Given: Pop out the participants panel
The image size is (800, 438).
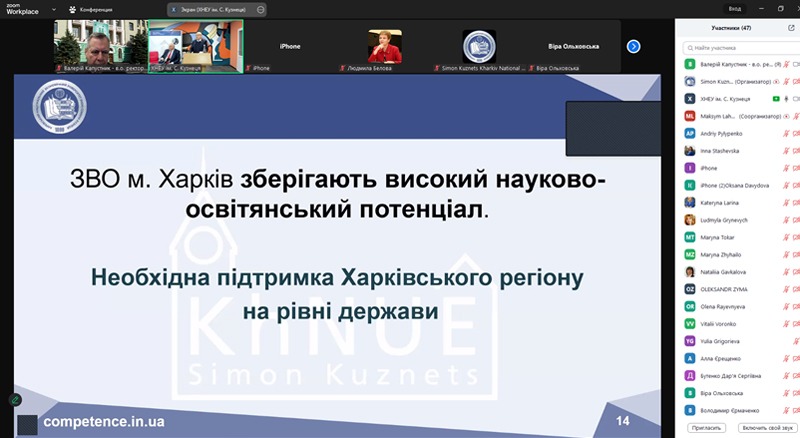Looking at the screenshot, I should (791, 28).
